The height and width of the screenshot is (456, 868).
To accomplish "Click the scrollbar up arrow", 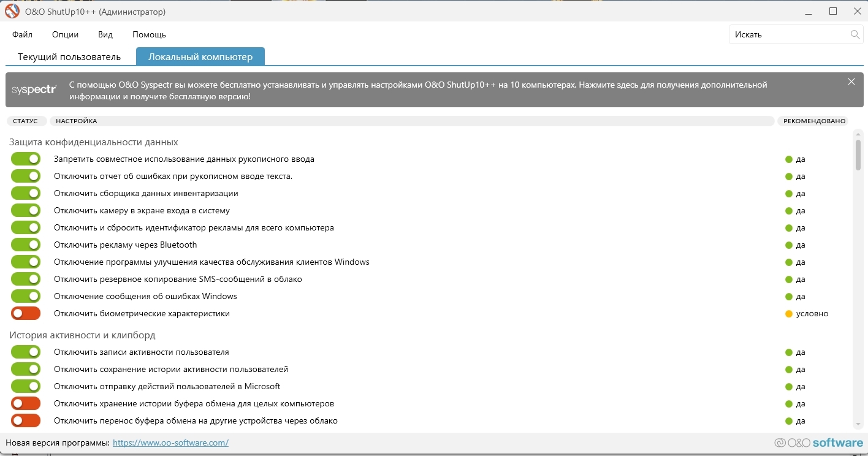I will [x=858, y=134].
